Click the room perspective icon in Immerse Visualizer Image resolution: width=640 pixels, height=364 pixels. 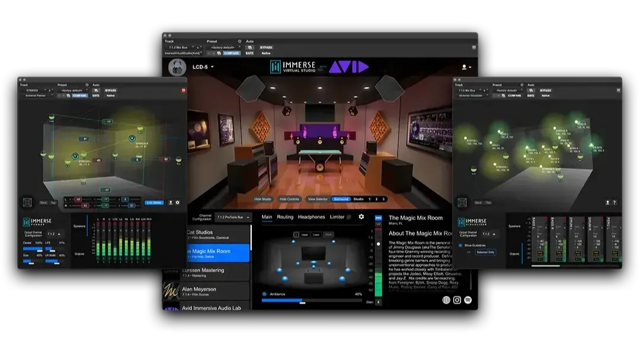pos(462,202)
